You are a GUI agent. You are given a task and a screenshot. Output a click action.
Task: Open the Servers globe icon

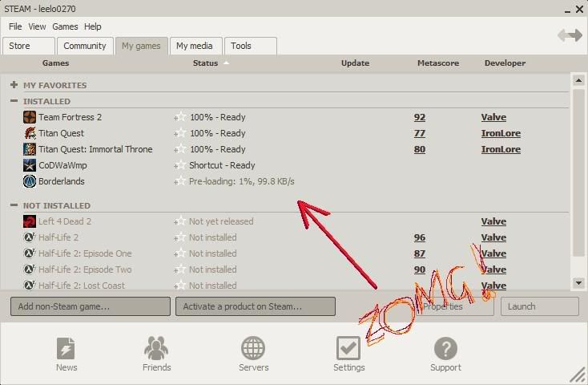(x=253, y=349)
